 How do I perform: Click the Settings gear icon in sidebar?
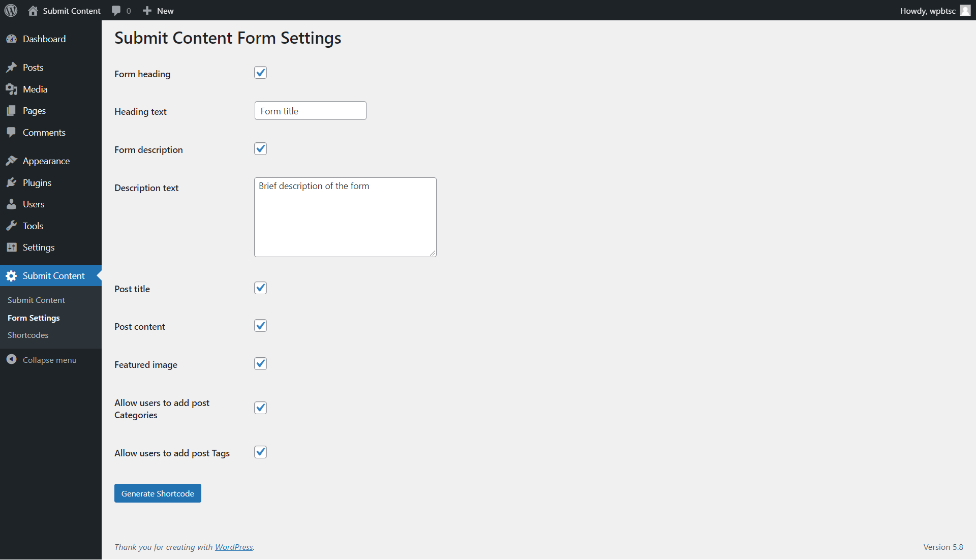(x=12, y=247)
